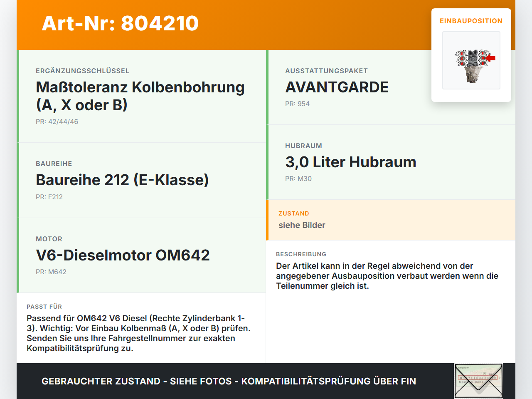
Task: Click the ERGÄNZUNGSSCHLÜSSEL label
Action: click(82, 71)
